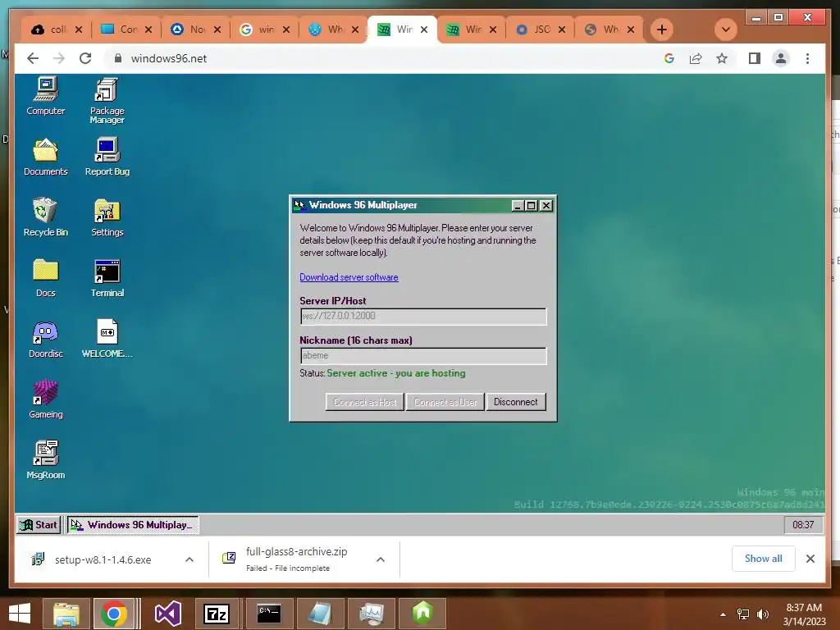
Task: Click the Server IP/Host input field
Action: point(423,316)
